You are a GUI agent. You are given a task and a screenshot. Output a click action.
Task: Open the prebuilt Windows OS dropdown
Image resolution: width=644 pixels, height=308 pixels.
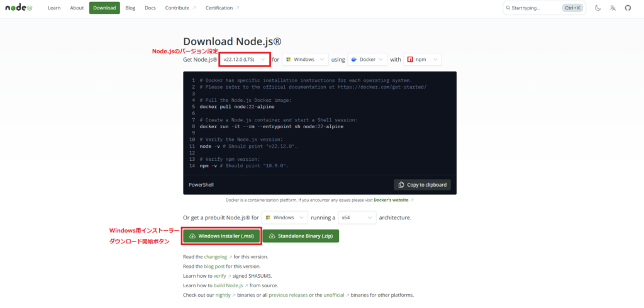285,217
